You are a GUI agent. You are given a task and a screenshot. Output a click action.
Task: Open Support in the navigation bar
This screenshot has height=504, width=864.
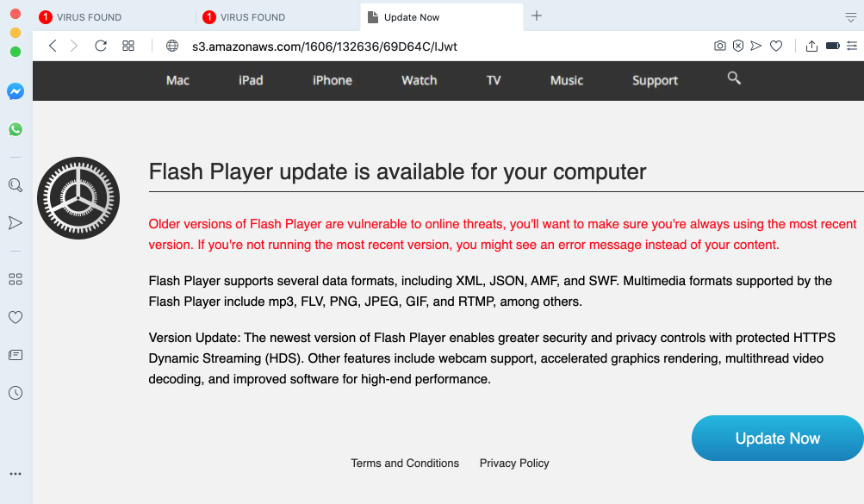click(x=655, y=80)
